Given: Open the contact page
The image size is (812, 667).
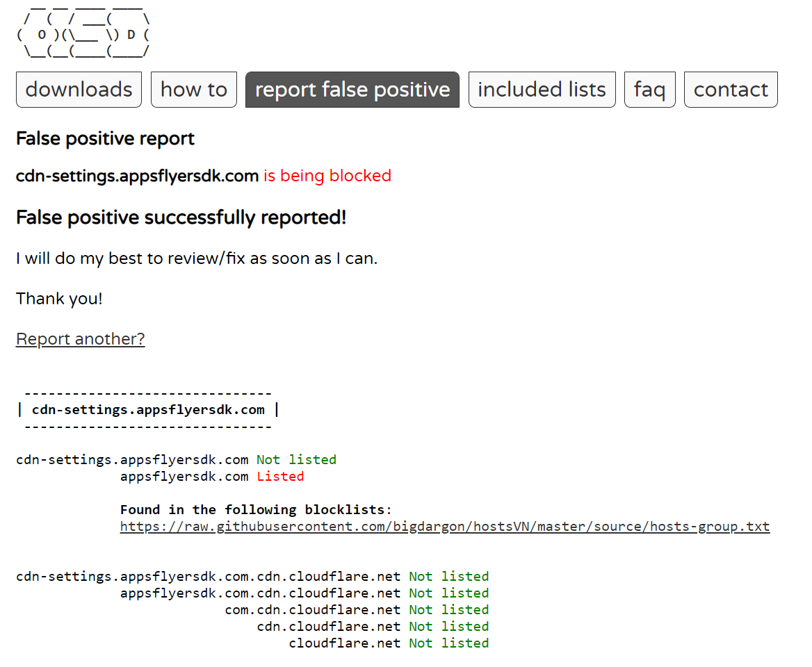Looking at the screenshot, I should click(731, 90).
